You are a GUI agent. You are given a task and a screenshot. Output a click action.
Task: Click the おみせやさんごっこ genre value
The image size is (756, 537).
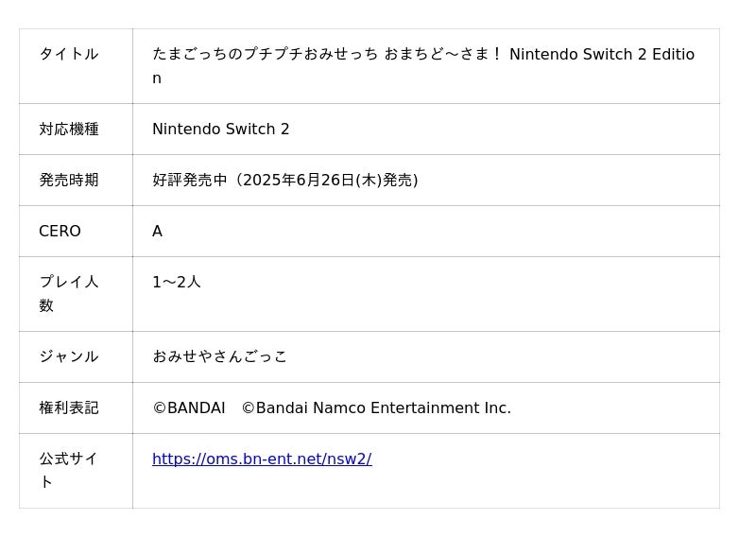219,357
